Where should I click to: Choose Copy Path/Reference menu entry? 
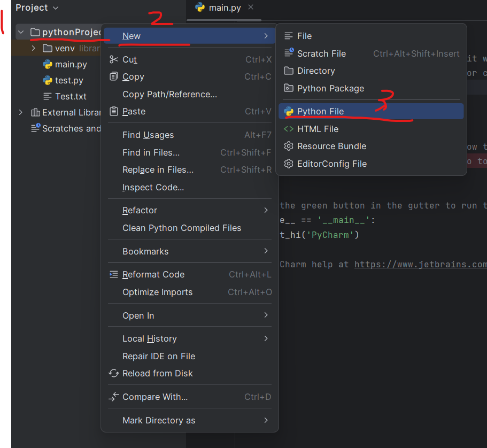pos(190,94)
